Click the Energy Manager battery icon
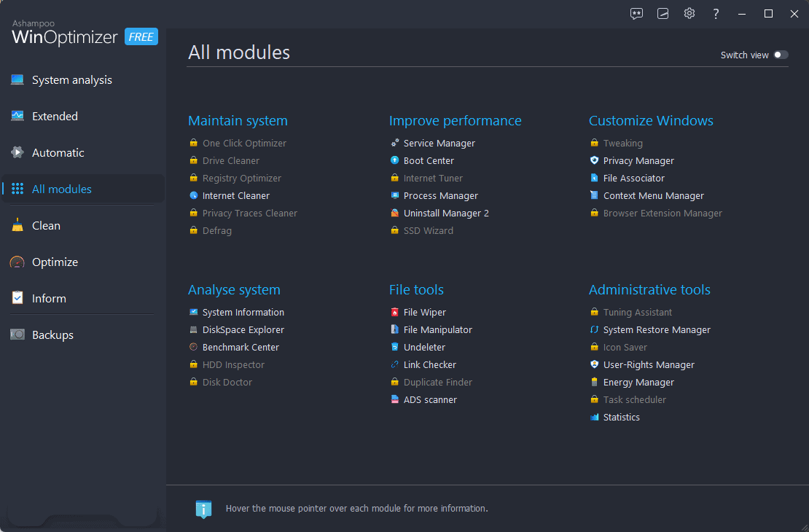Viewport: 809px width, 532px height. (x=595, y=383)
